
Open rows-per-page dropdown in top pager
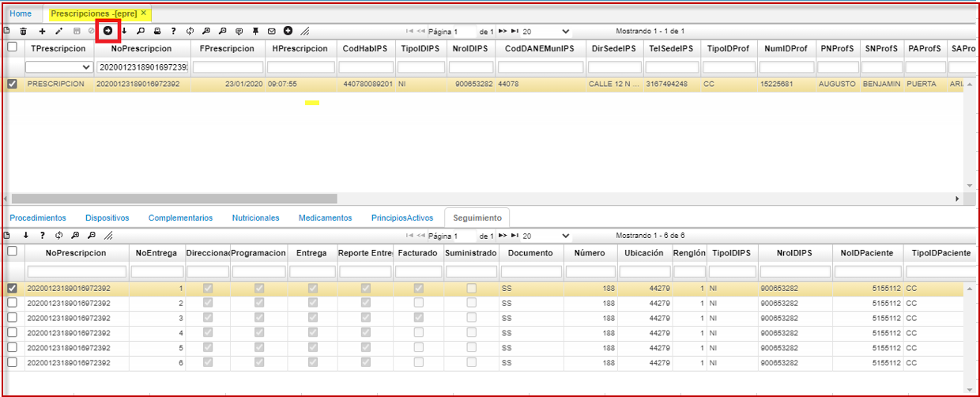click(546, 32)
